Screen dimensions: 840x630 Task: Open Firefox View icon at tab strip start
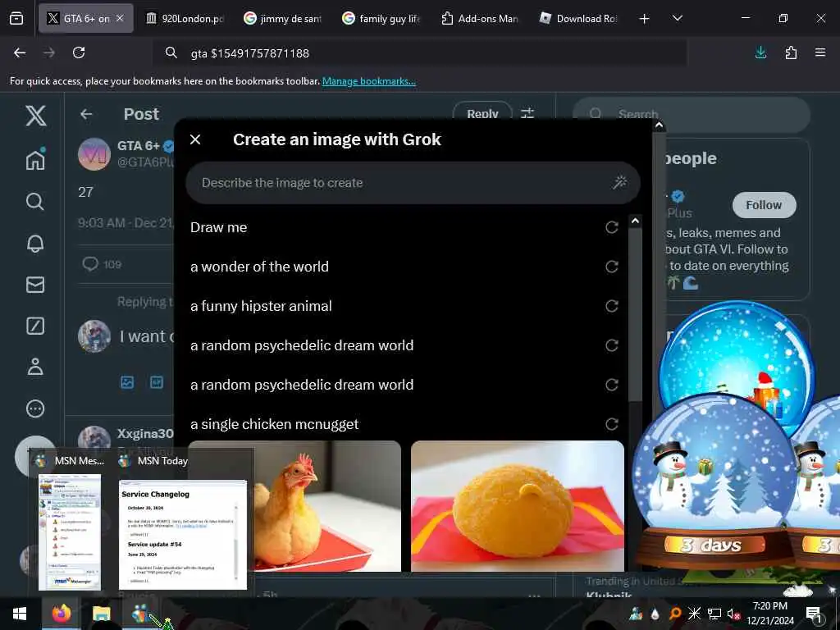pyautogui.click(x=16, y=19)
